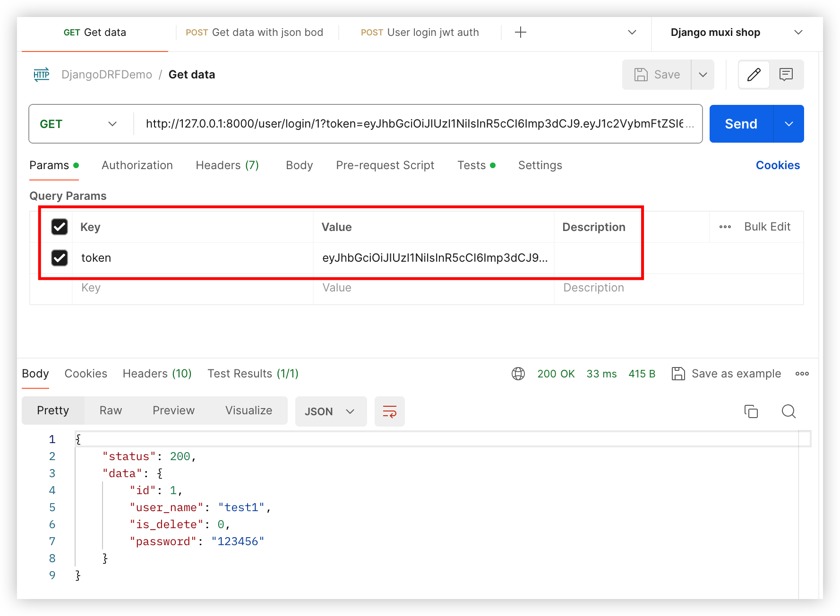The image size is (840, 616).
Task: Expand the Send button dropdown arrow
Action: (789, 124)
